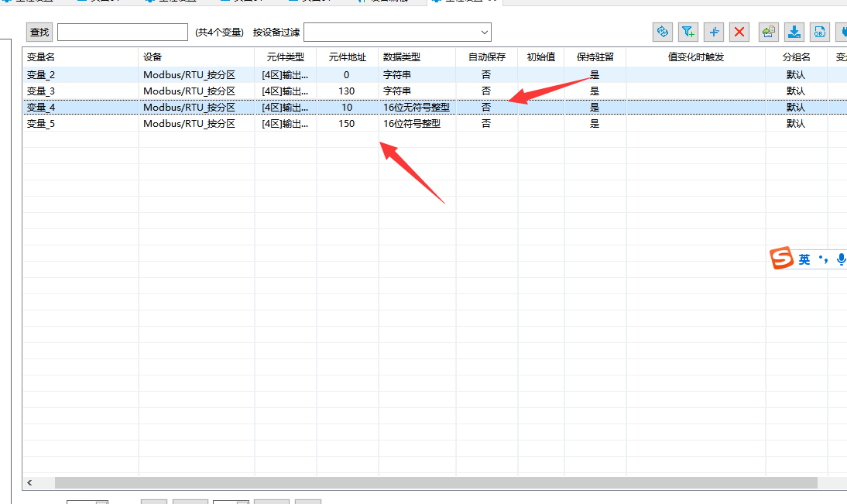Click auto-save 否 in 变量_4 row
This screenshot has width=847, height=504.
pos(487,108)
